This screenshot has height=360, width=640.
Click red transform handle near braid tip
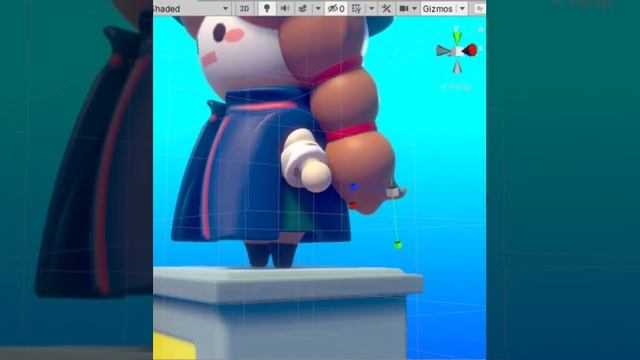click(353, 205)
